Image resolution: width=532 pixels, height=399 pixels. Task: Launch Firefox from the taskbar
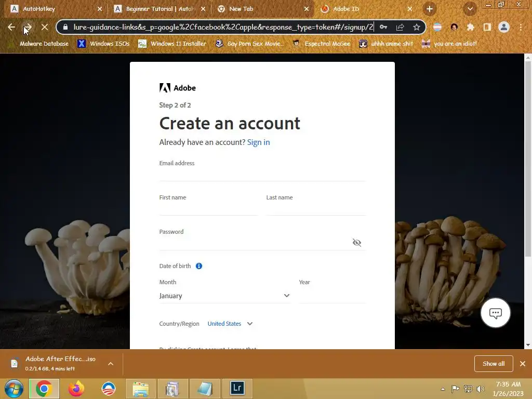(x=76, y=389)
